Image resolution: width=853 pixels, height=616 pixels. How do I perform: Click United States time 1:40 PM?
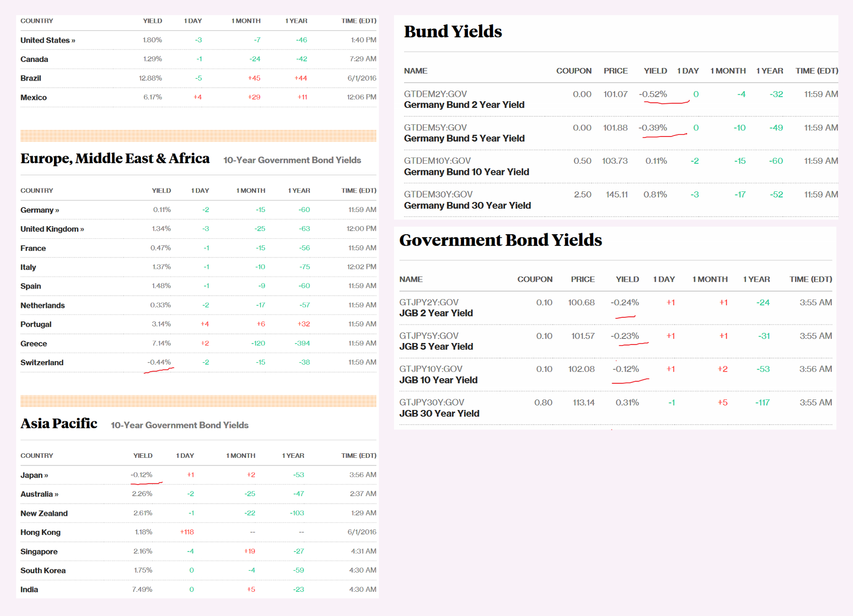(x=364, y=40)
